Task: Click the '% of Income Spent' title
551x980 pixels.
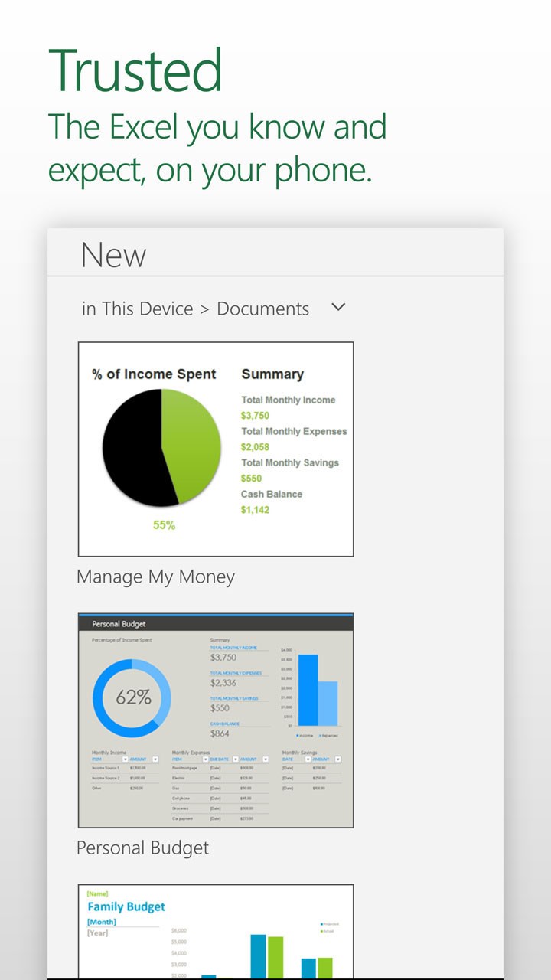Action: pos(154,374)
